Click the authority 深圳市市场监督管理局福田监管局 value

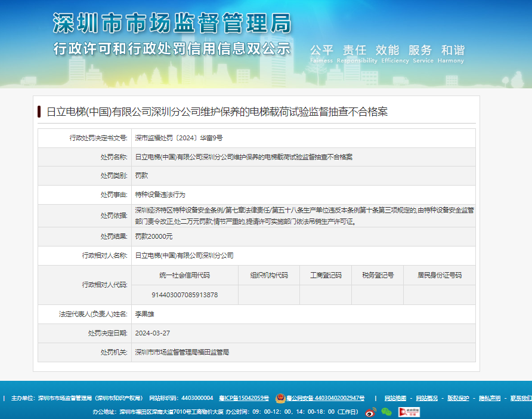(x=181, y=352)
